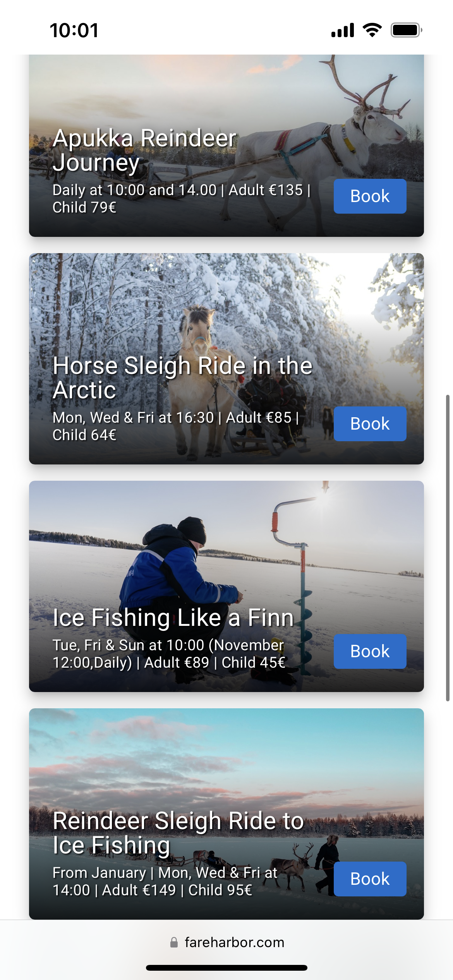Book the Apukka Reindeer Journey
Viewport: 453px width, 980px height.
click(370, 196)
